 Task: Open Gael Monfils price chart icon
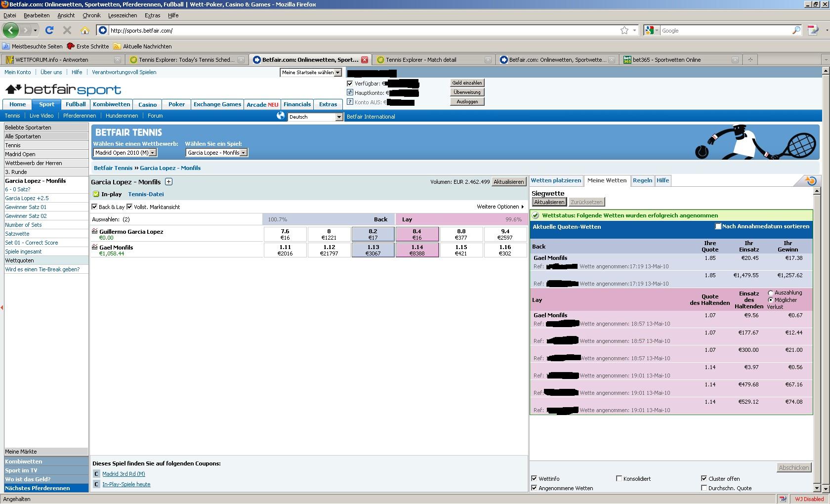[95, 247]
